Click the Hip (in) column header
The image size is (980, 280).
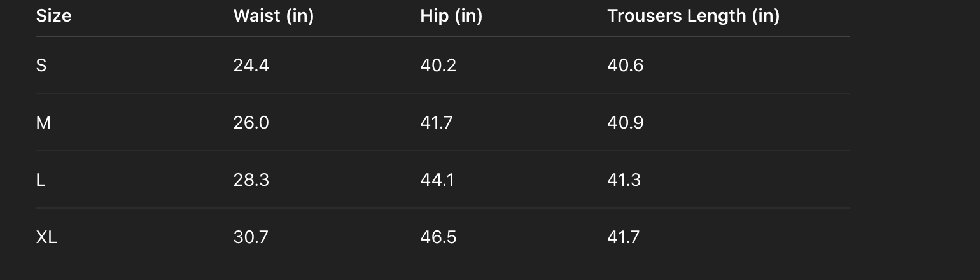coord(451,16)
